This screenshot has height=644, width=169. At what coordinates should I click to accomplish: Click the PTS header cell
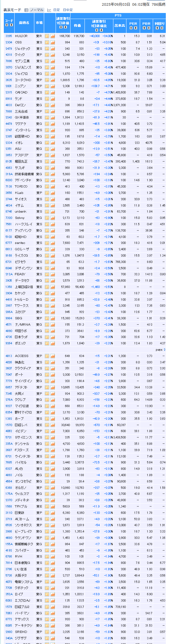pyautogui.click(x=118, y=15)
